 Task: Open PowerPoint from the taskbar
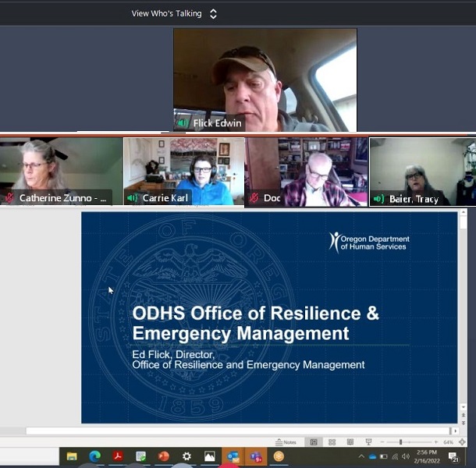(x=164, y=456)
